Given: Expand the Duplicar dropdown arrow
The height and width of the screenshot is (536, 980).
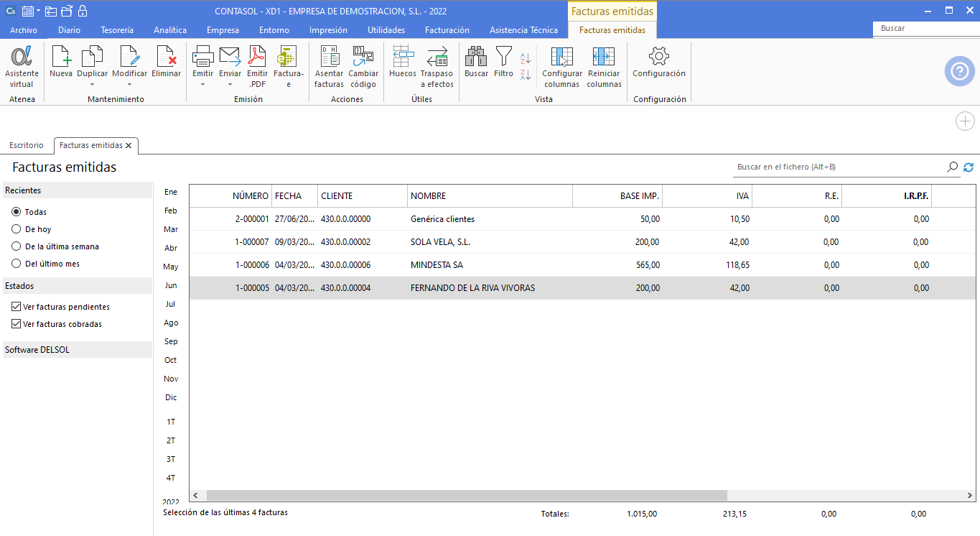Looking at the screenshot, I should point(92,84).
